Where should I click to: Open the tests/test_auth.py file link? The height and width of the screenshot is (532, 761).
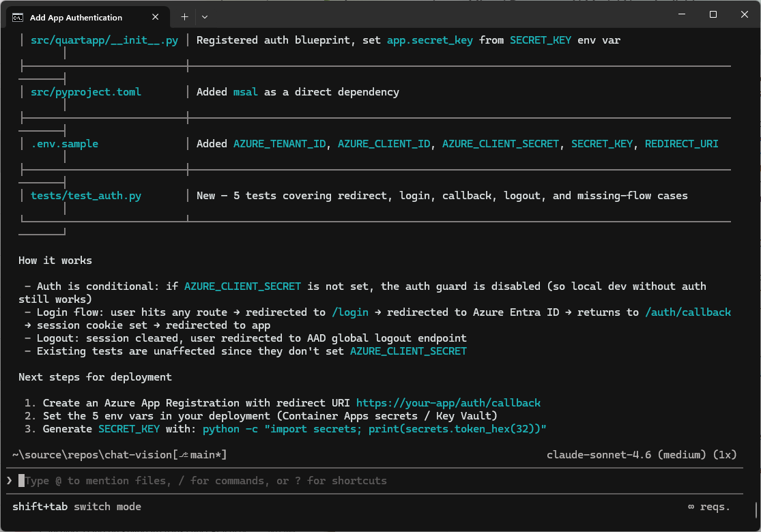coord(85,195)
